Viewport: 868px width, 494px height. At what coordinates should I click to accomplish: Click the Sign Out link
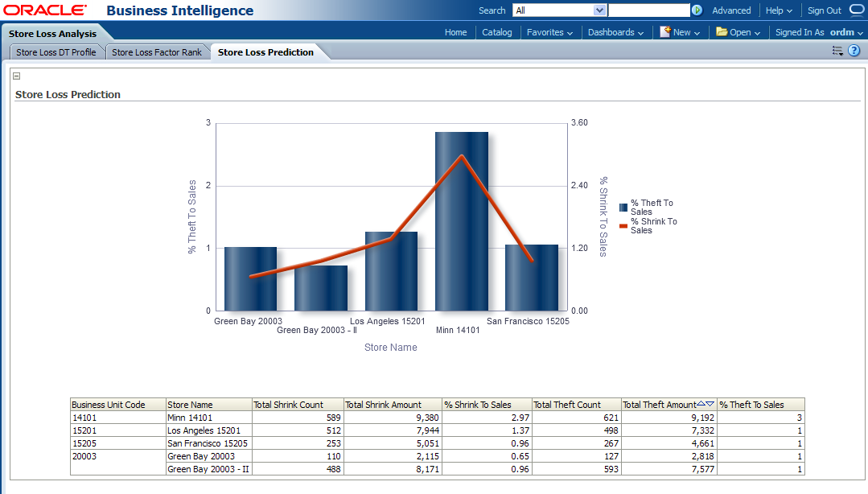point(824,10)
